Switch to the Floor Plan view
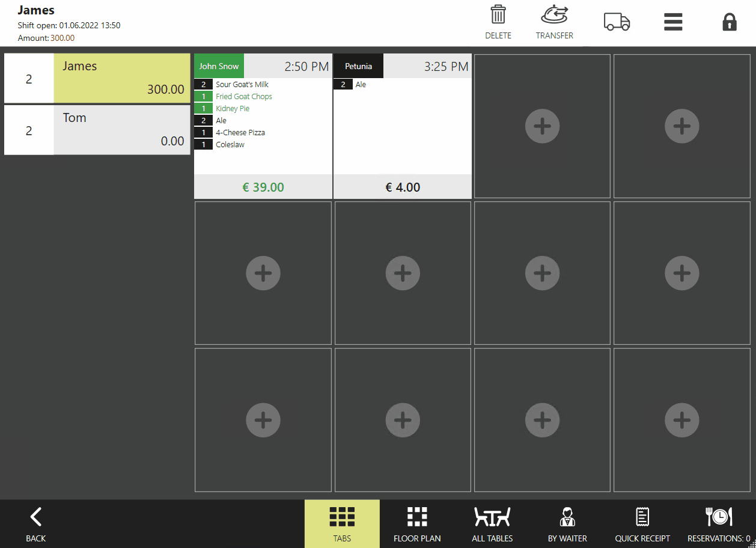756x548 pixels. coord(417,524)
